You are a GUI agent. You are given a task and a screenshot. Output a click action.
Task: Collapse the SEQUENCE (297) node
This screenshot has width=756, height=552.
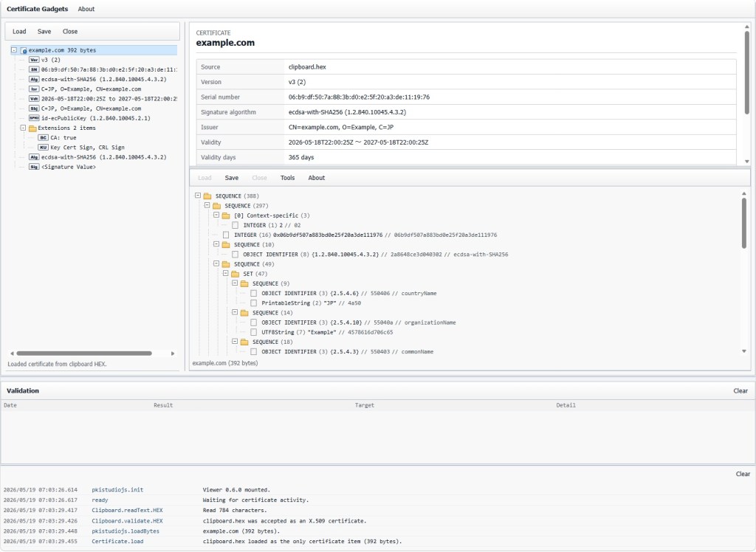pyautogui.click(x=207, y=205)
